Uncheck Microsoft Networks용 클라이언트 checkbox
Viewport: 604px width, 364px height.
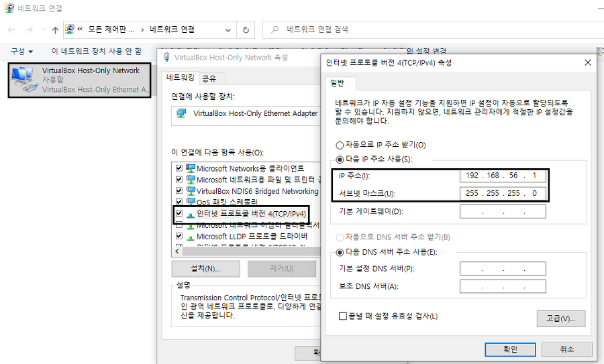pyautogui.click(x=179, y=168)
